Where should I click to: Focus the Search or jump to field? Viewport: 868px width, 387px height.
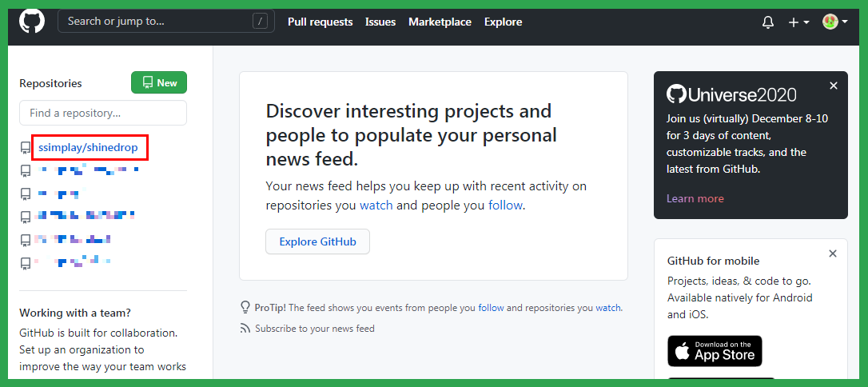(166, 22)
